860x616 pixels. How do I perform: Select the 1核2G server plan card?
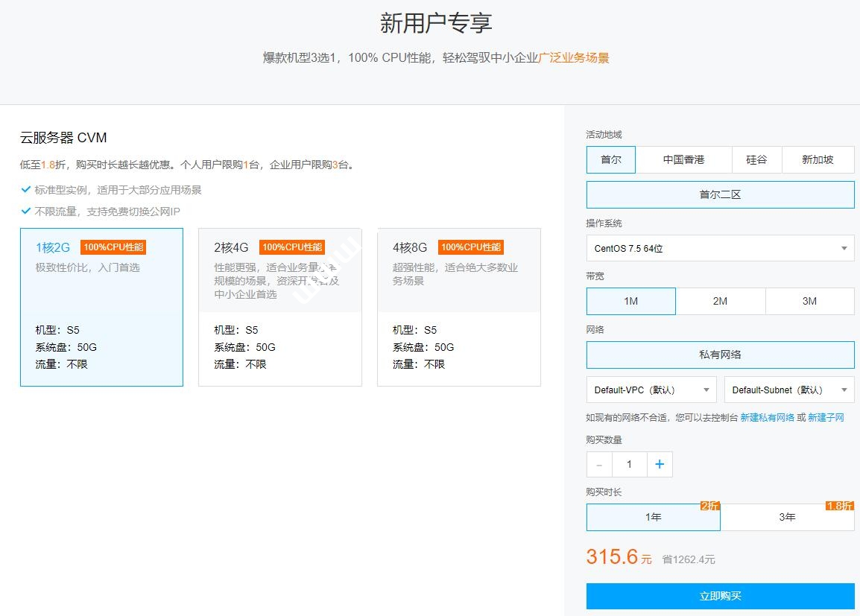click(101, 307)
